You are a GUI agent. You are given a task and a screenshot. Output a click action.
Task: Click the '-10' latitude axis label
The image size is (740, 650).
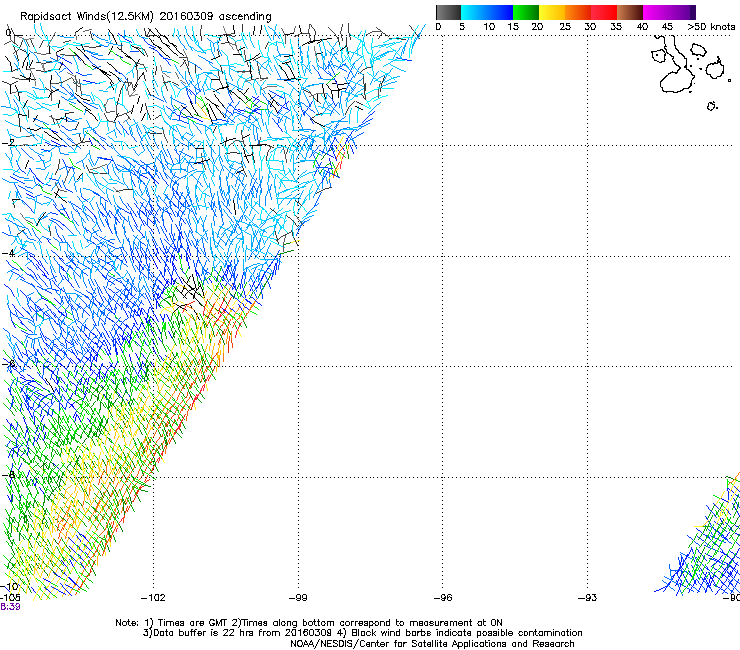pos(9,586)
